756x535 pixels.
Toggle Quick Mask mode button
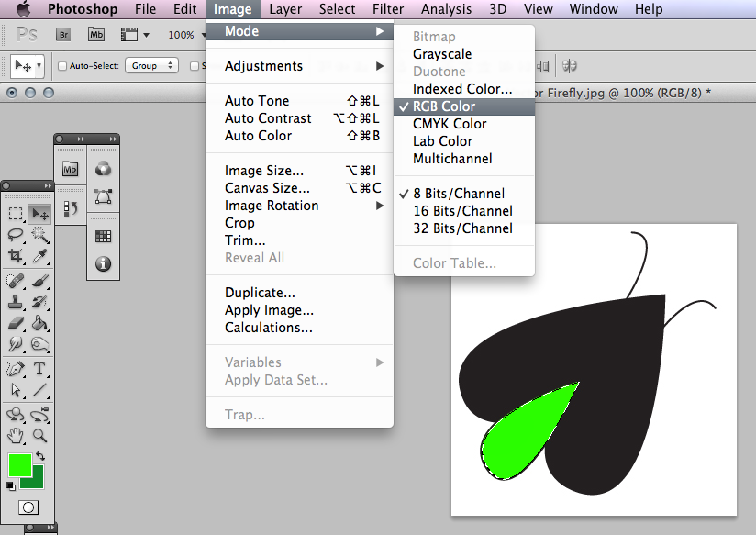click(x=28, y=507)
